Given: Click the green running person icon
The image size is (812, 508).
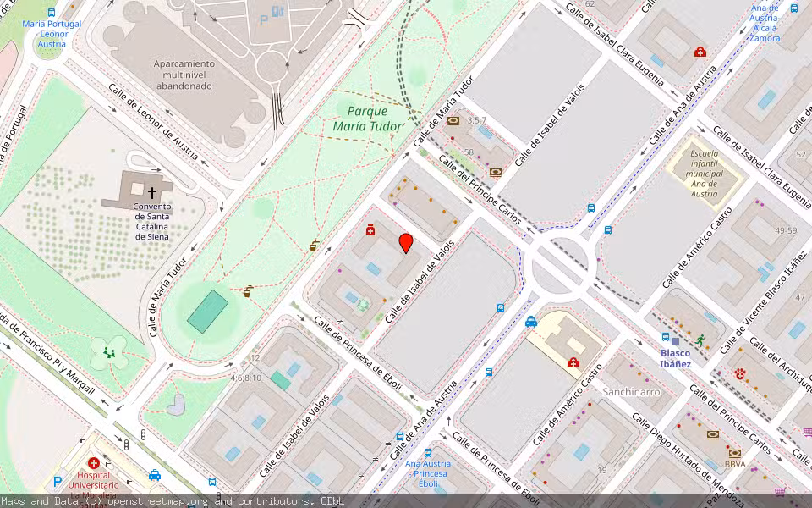Looking at the screenshot, I should pos(700,340).
